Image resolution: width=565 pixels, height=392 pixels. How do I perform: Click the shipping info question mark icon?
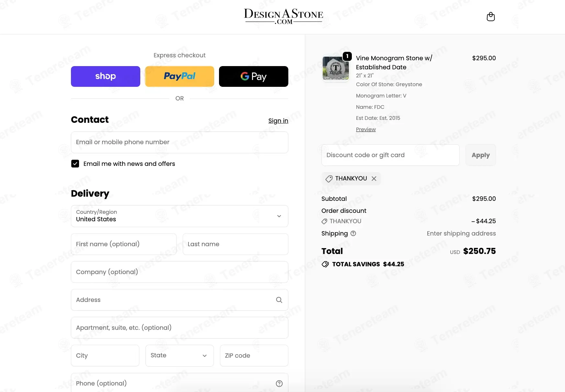coord(353,234)
